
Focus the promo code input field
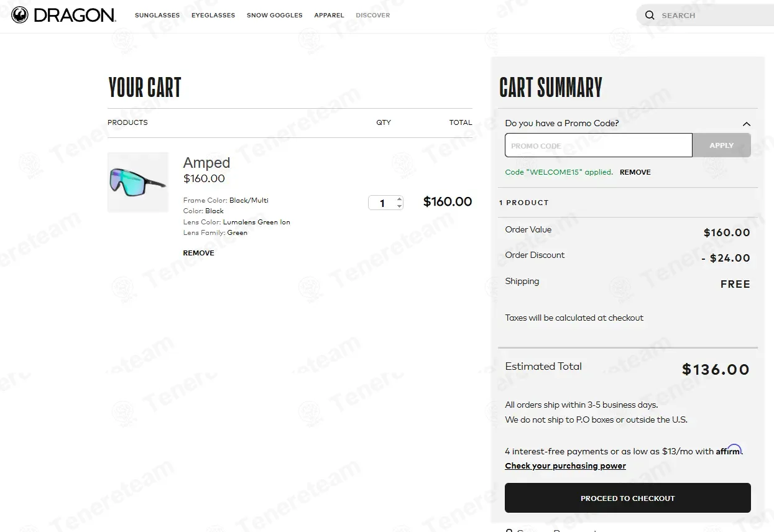point(598,145)
